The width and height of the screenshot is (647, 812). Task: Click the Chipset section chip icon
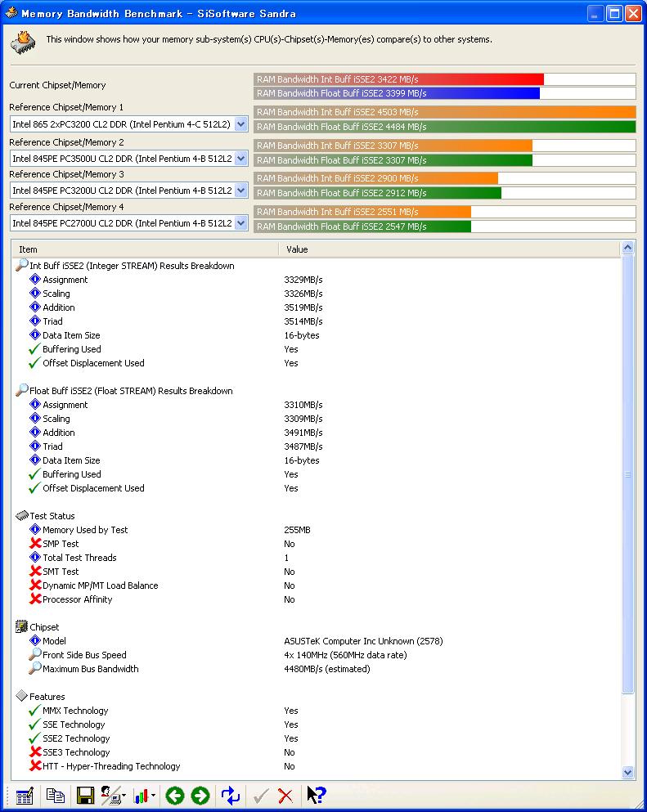point(22,626)
